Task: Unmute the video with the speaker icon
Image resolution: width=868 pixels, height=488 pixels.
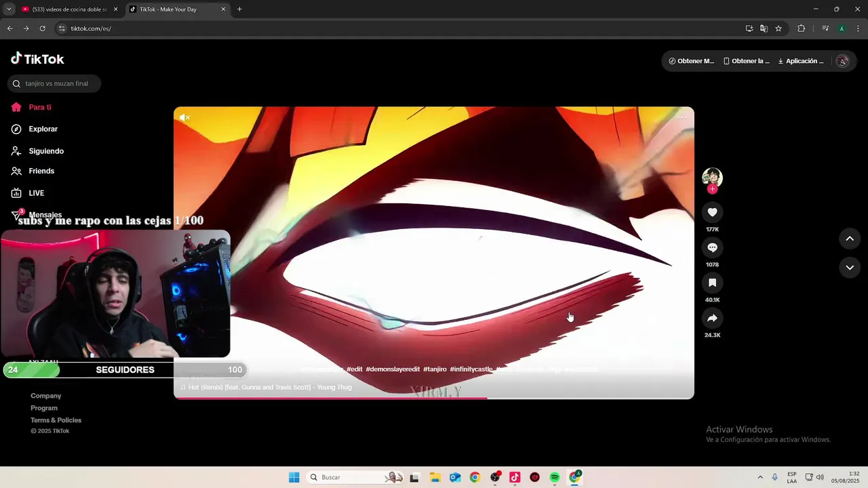Action: (184, 117)
